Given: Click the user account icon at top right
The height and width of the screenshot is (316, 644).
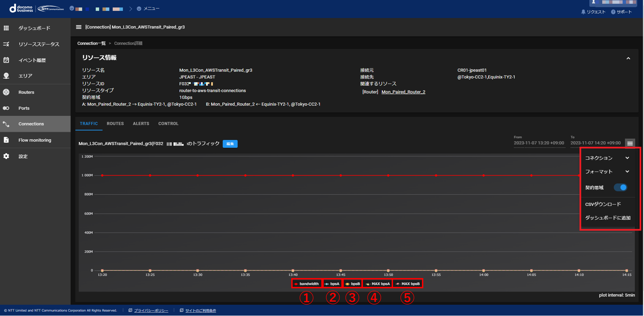Looking at the screenshot, I should (593, 2).
